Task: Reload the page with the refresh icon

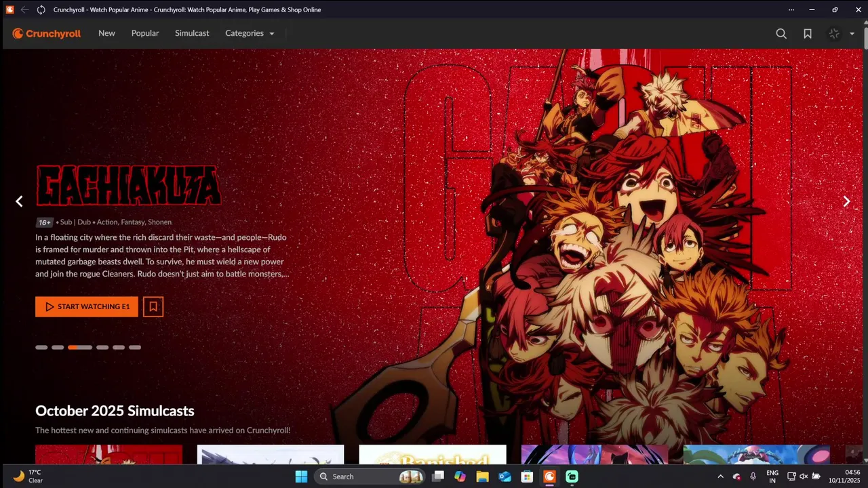Action: click(41, 9)
